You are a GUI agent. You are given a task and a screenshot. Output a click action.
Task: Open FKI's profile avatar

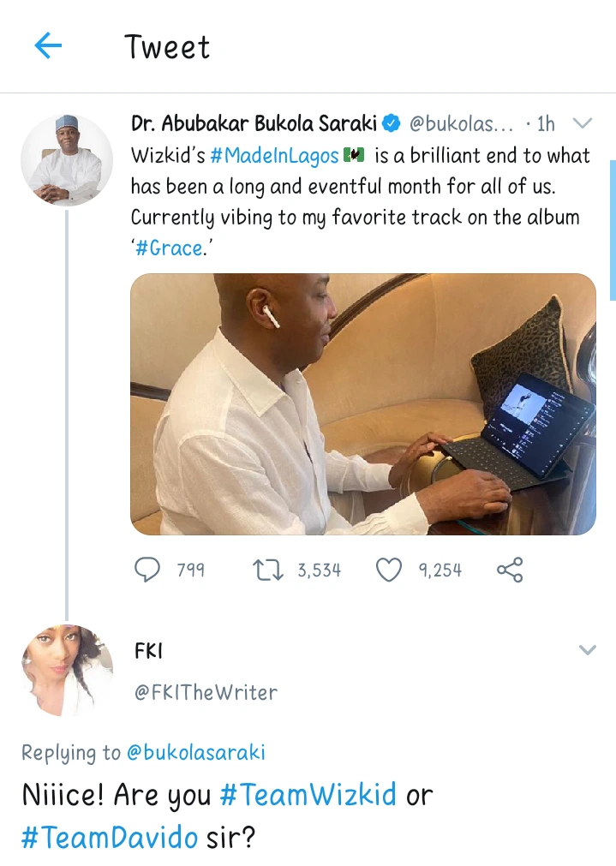point(66,670)
